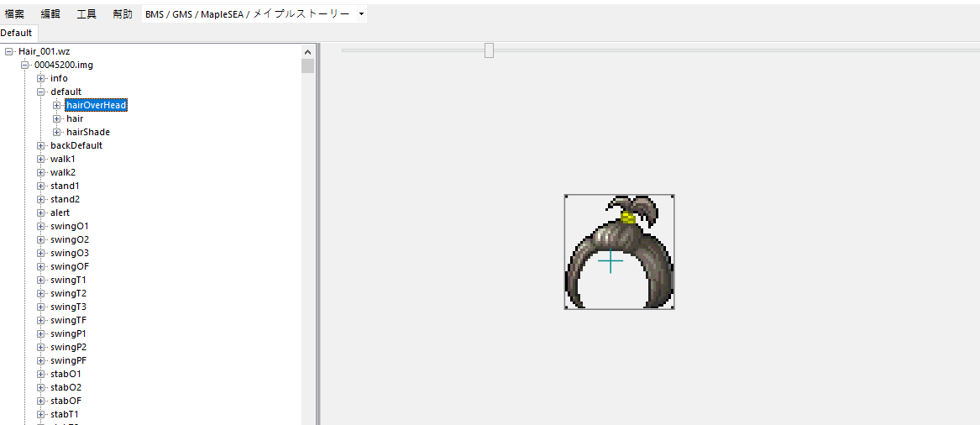980x425 pixels.
Task: Select the stabO2 tree item
Action: click(66, 387)
